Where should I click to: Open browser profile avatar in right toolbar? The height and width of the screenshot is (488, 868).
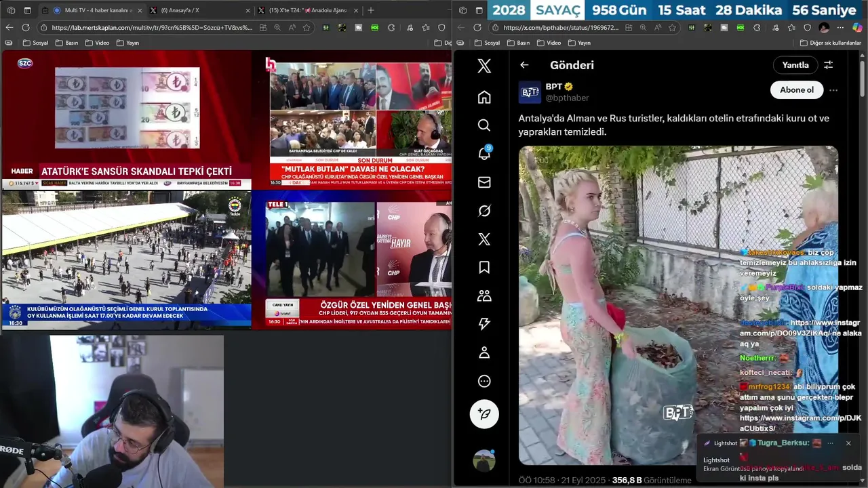(824, 28)
